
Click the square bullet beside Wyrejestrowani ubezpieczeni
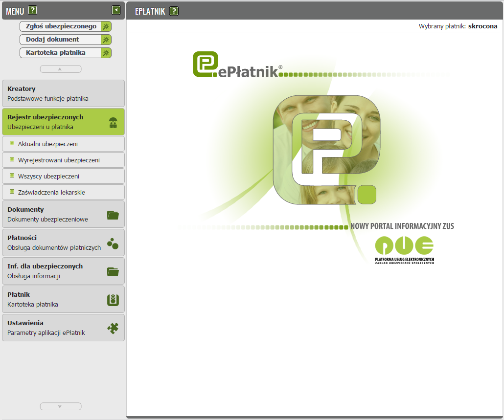tap(12, 159)
